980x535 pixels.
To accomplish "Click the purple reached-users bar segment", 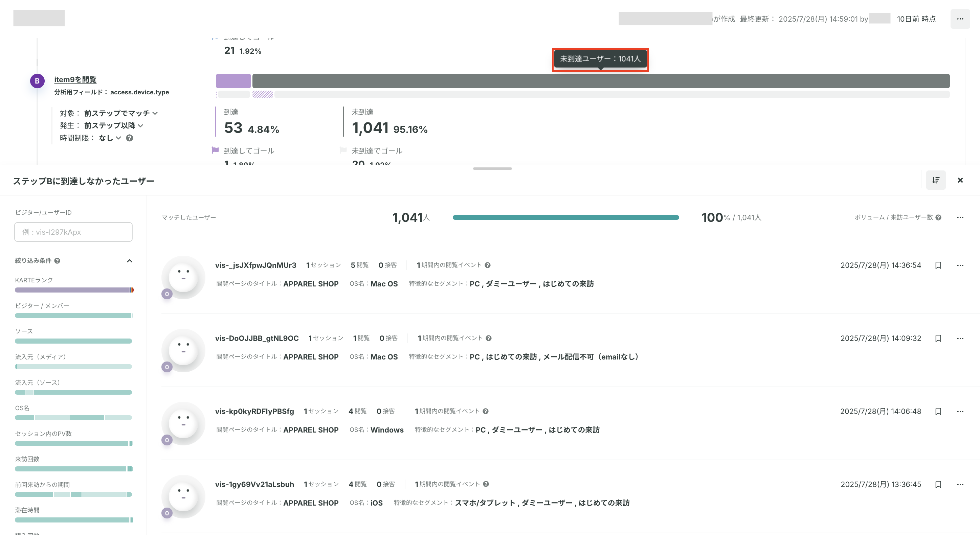I will point(233,81).
